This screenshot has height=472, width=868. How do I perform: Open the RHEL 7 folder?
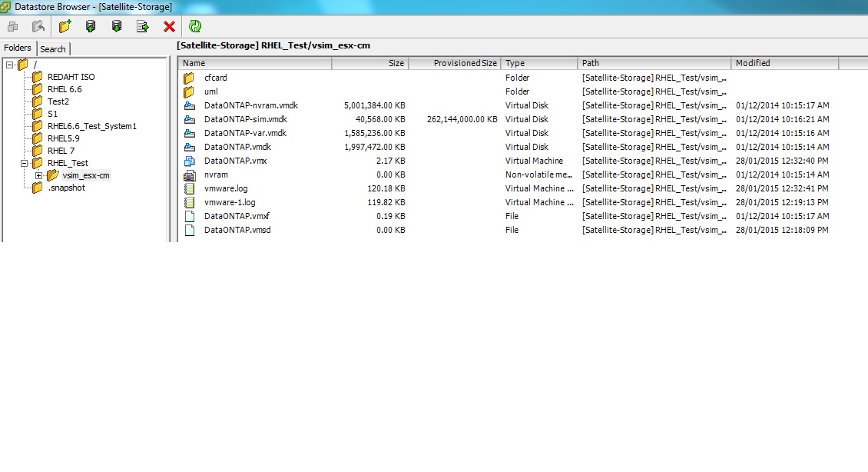(61, 151)
